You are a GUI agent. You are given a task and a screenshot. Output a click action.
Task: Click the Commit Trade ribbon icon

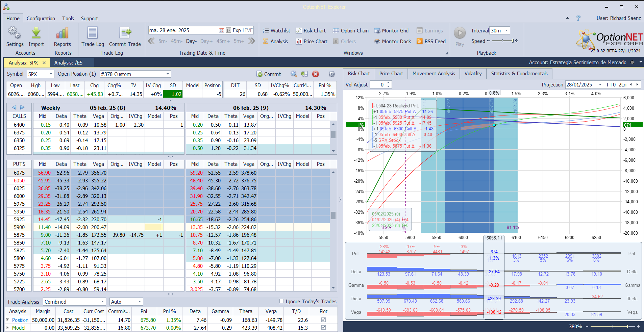pyautogui.click(x=125, y=33)
